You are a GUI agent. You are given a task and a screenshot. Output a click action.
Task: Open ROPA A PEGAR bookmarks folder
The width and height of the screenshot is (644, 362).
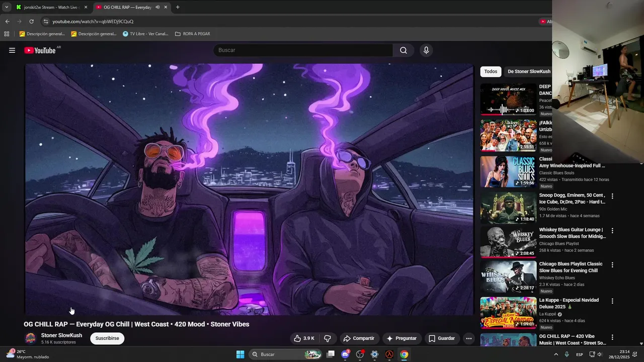coord(192,34)
